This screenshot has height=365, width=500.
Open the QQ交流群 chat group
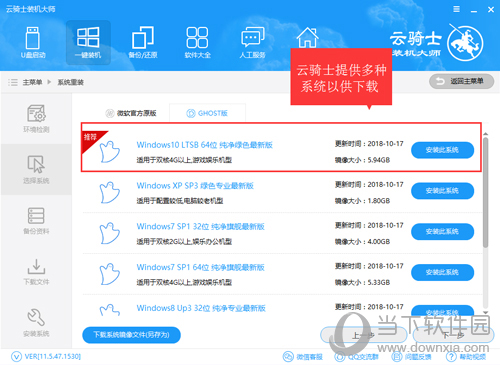(x=357, y=357)
